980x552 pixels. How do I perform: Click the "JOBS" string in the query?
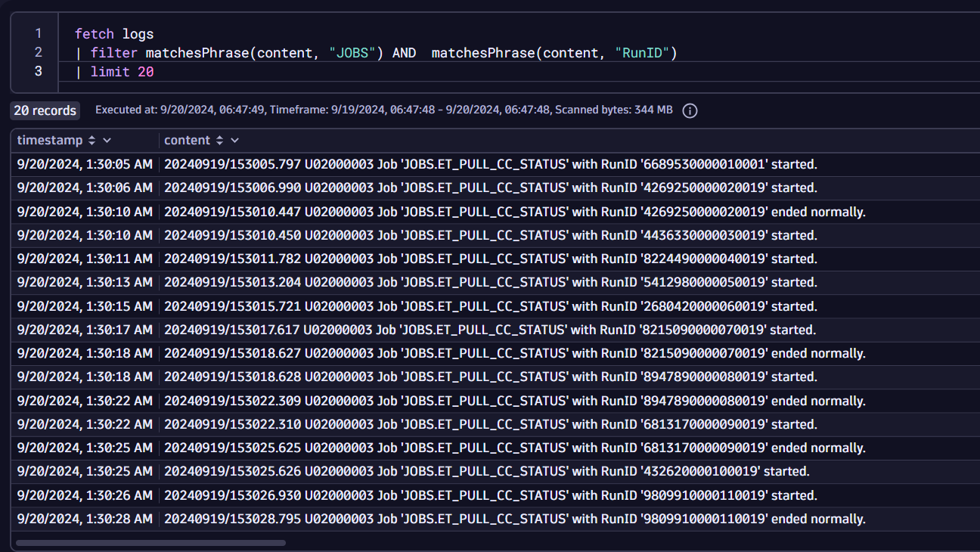coord(353,52)
